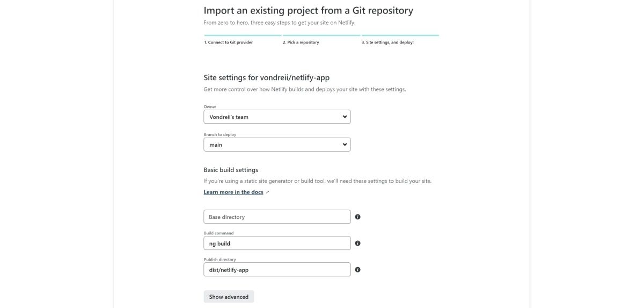The width and height of the screenshot is (644, 308).
Task: Click the Publish directory info icon
Action: click(x=358, y=270)
